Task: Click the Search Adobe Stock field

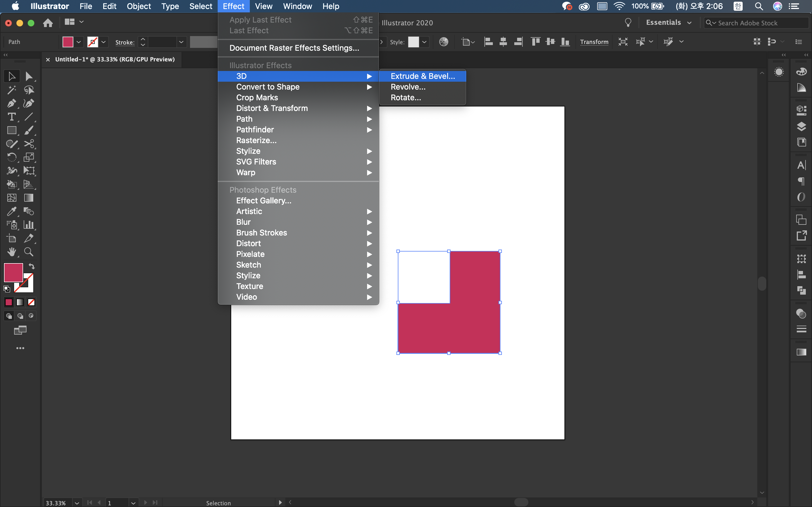Action: click(756, 23)
